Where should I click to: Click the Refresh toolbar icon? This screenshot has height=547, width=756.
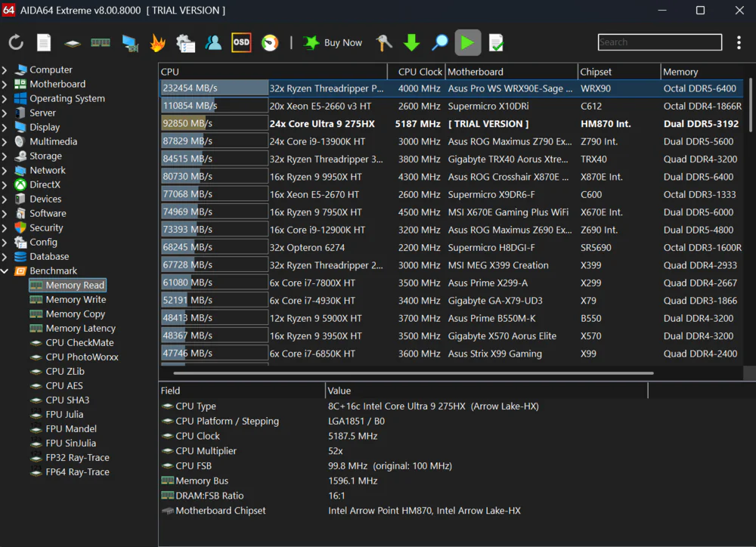(x=17, y=43)
